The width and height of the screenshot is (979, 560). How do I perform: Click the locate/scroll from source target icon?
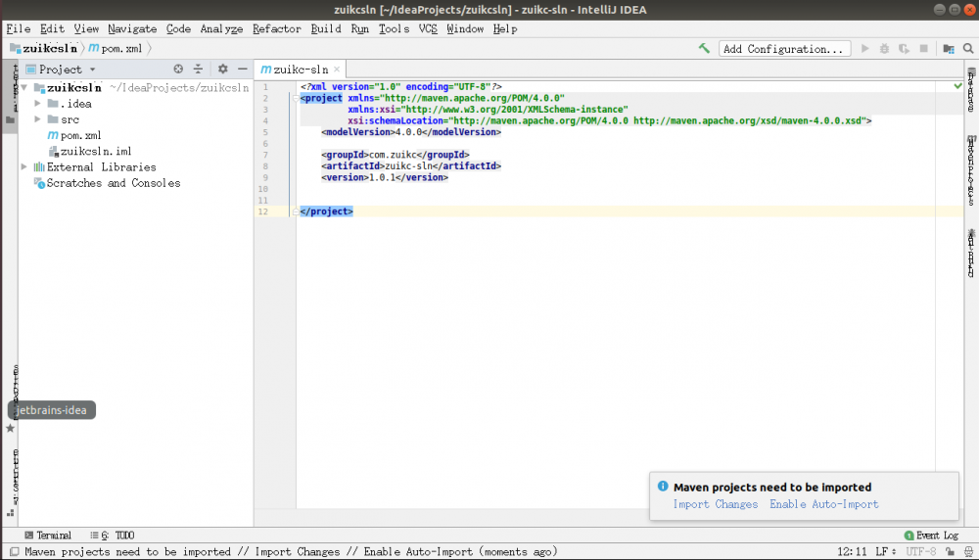point(178,70)
